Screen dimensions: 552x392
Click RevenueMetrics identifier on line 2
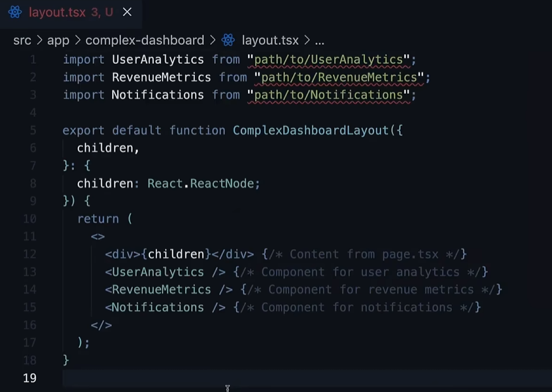161,77
